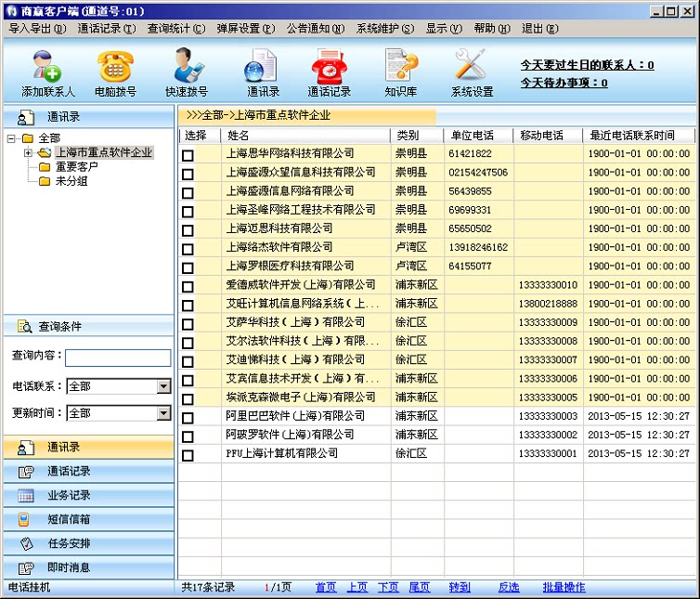Open the 通讯录 toolbar icon with globe
The width and height of the screenshot is (700, 599).
click(x=261, y=67)
